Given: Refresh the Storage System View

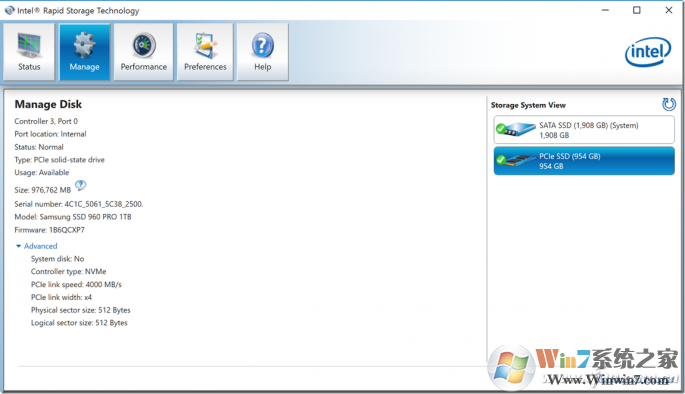Looking at the screenshot, I should [x=668, y=104].
